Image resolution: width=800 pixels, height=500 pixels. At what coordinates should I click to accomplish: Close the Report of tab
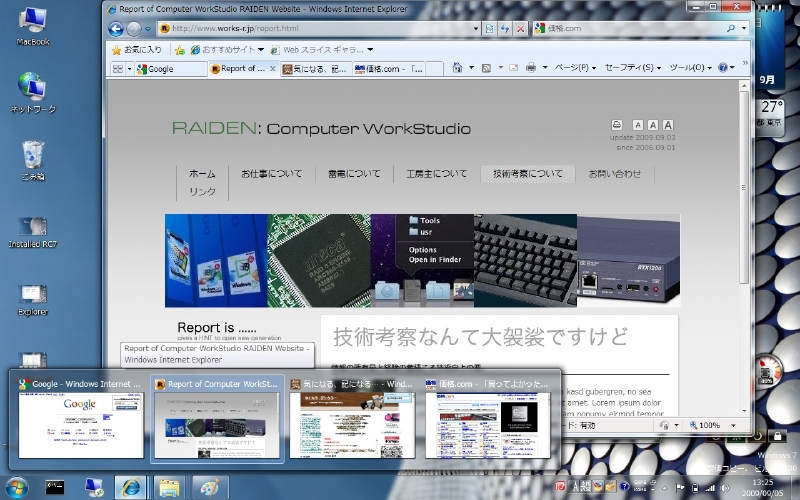click(273, 68)
